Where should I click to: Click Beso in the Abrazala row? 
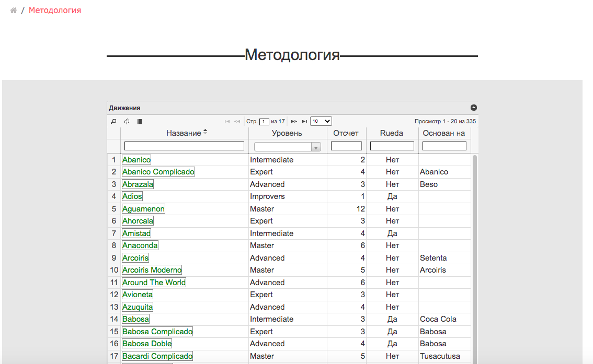(429, 184)
